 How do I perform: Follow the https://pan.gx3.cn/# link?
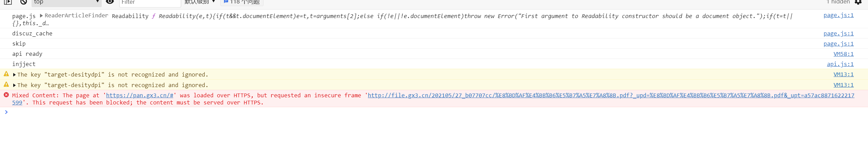point(140,95)
